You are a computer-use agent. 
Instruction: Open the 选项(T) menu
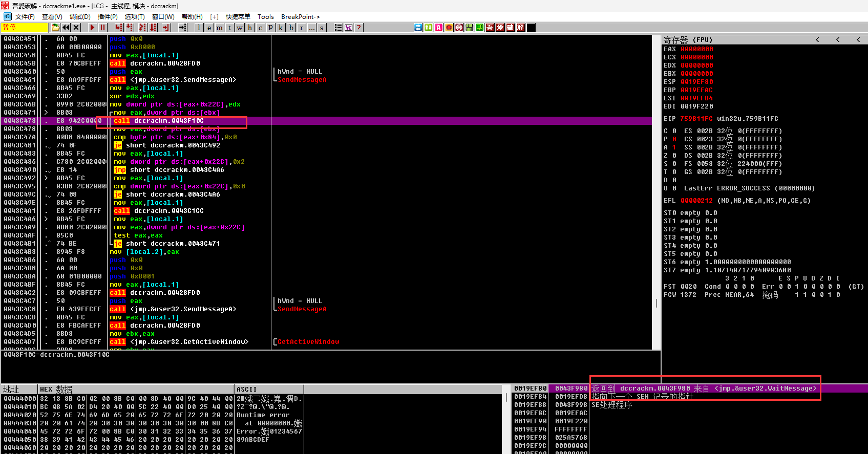135,17
